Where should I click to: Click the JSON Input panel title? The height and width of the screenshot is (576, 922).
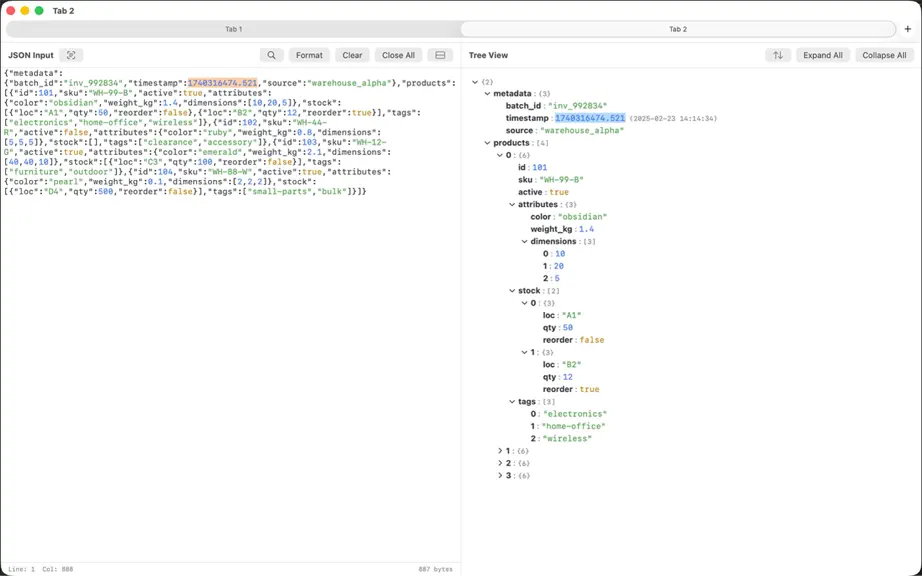click(x=31, y=55)
